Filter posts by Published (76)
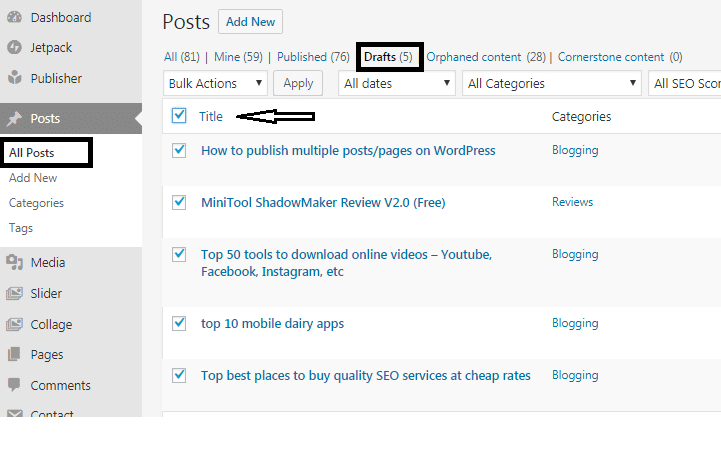The width and height of the screenshot is (721, 469). tap(313, 57)
